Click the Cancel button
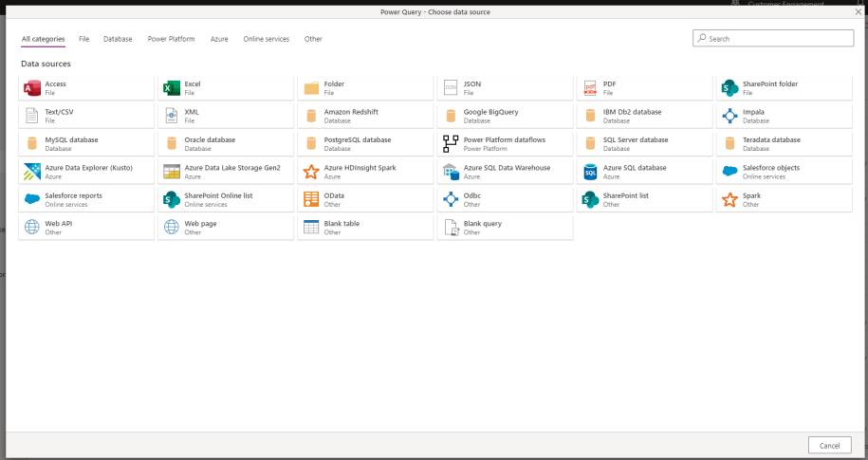 coord(830,445)
